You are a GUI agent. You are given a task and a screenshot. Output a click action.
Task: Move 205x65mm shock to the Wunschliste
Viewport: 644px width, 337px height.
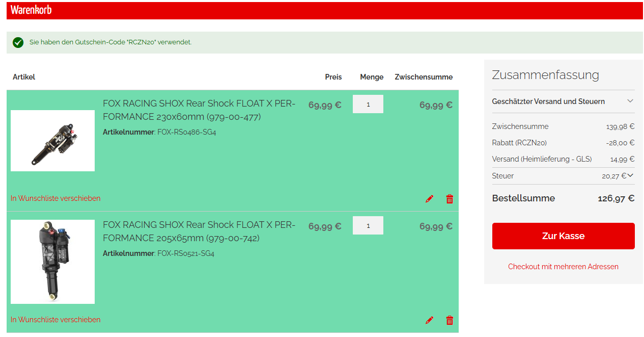[55, 320]
